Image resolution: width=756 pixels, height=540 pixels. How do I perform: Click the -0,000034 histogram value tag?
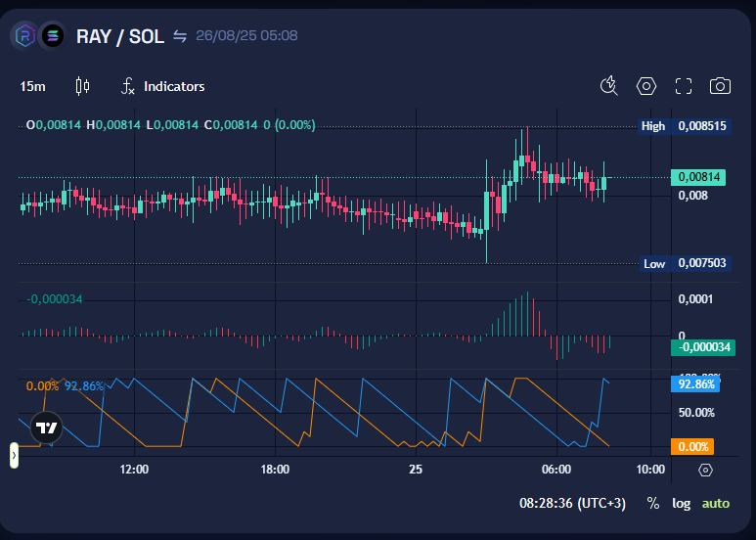(703, 347)
